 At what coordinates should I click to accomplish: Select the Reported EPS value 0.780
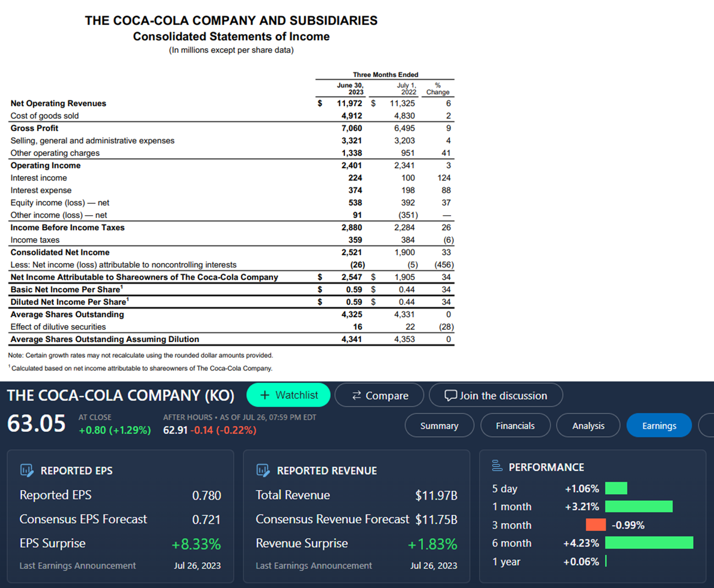click(207, 496)
